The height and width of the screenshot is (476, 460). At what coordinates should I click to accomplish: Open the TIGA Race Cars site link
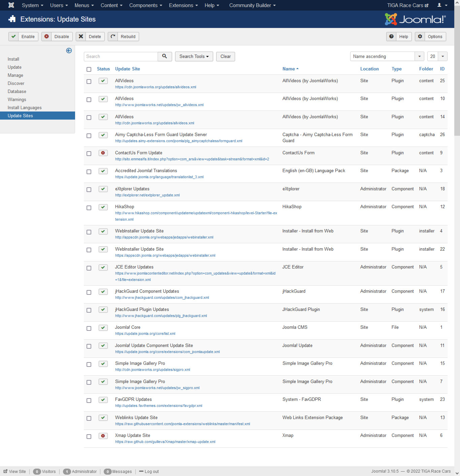[408, 5]
